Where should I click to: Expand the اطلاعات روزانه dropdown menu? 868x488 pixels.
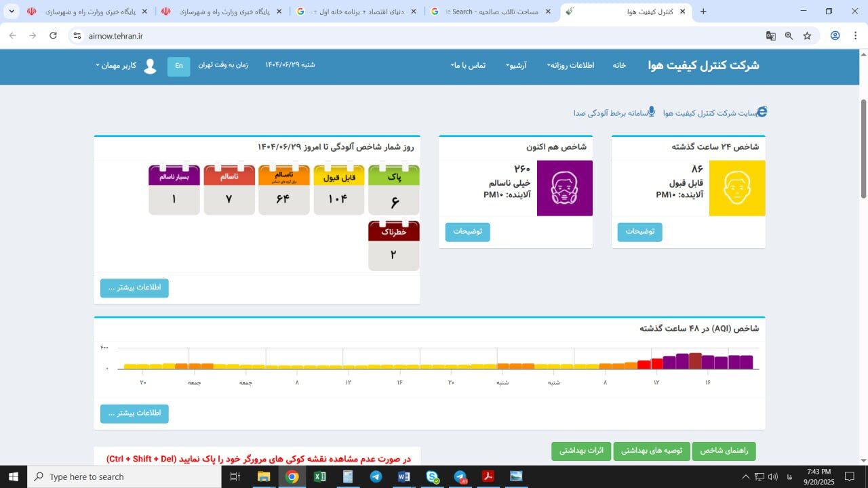572,65
